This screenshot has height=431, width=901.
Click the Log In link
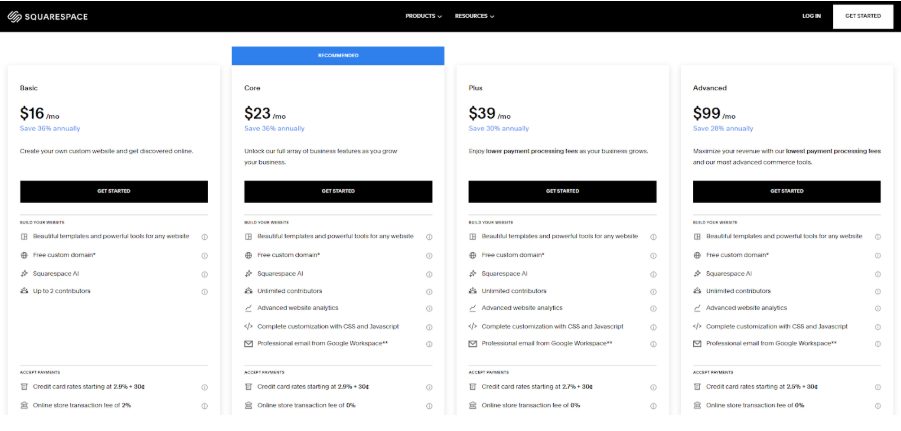coord(811,16)
